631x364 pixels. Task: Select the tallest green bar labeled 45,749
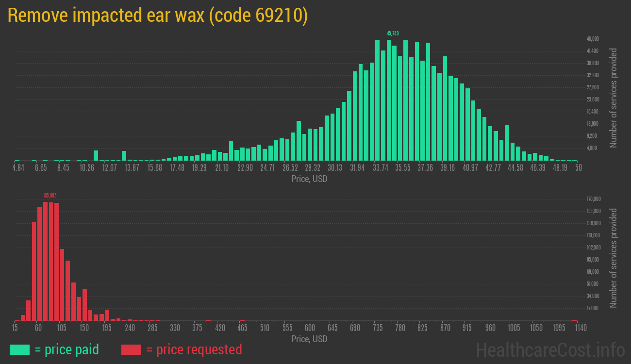tap(390, 97)
